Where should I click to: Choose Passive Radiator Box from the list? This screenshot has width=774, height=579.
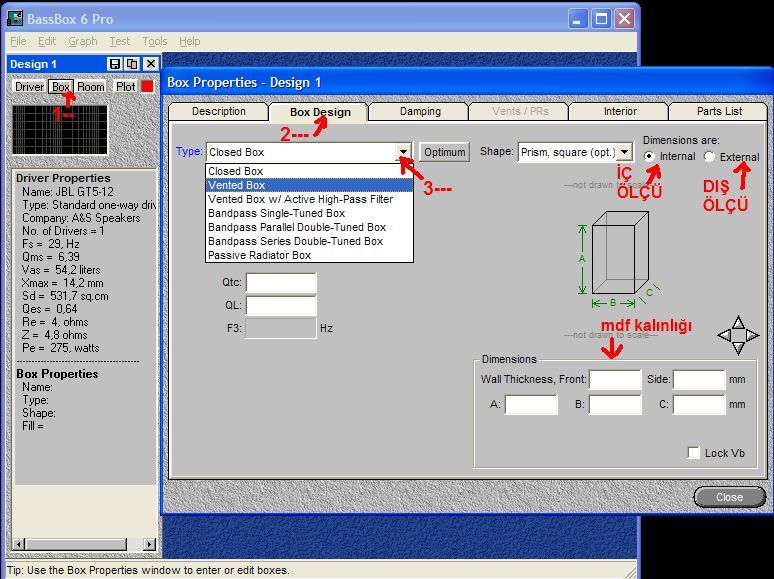pyautogui.click(x=259, y=255)
